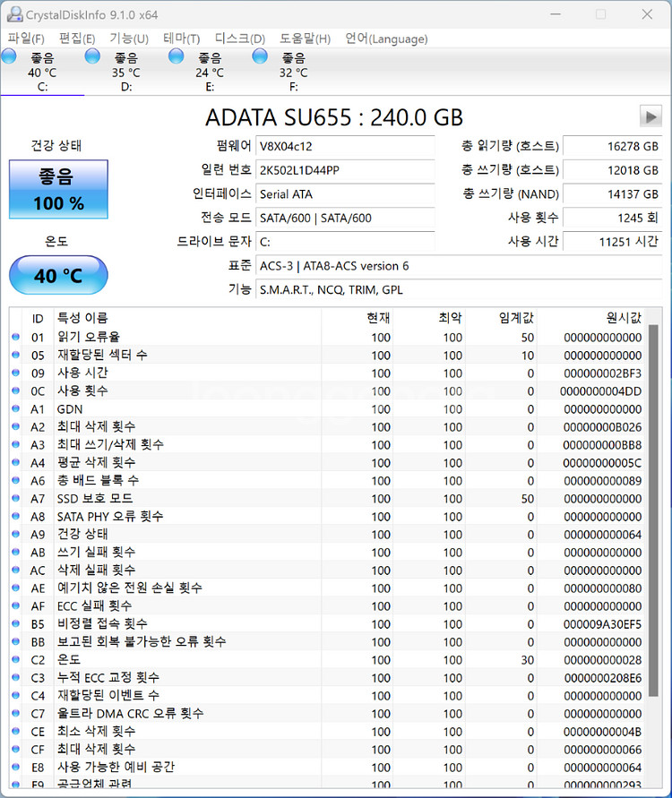This screenshot has height=798, width=672.
Task: Open the 테마(T) menu
Action: 181,39
